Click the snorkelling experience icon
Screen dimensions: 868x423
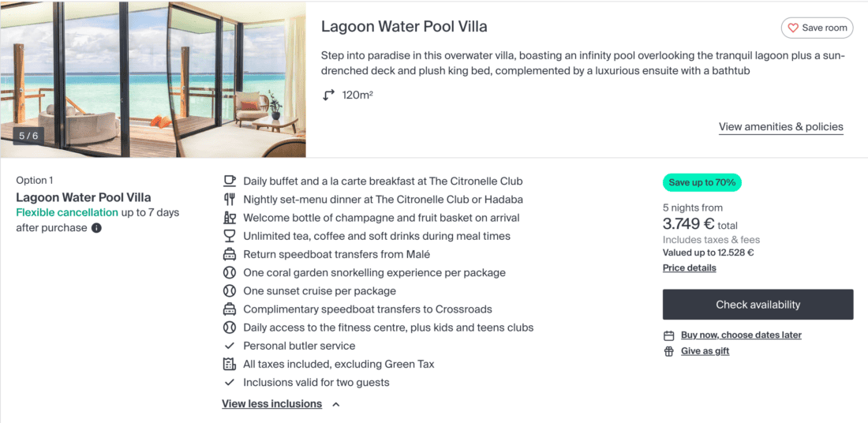coord(230,272)
